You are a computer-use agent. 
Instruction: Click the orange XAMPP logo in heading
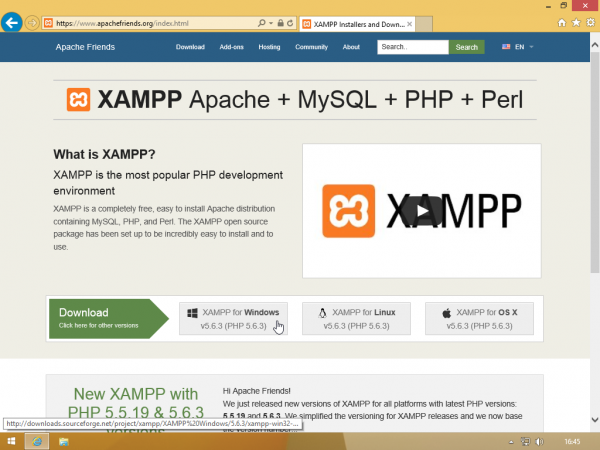[x=78, y=99]
